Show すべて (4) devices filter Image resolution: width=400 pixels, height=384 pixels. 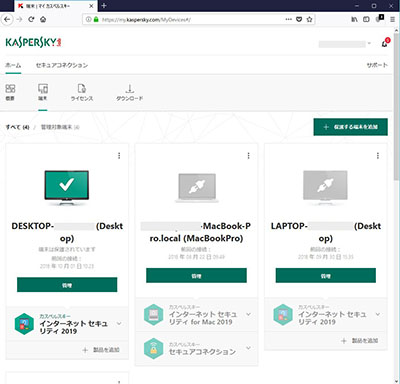[x=17, y=127]
